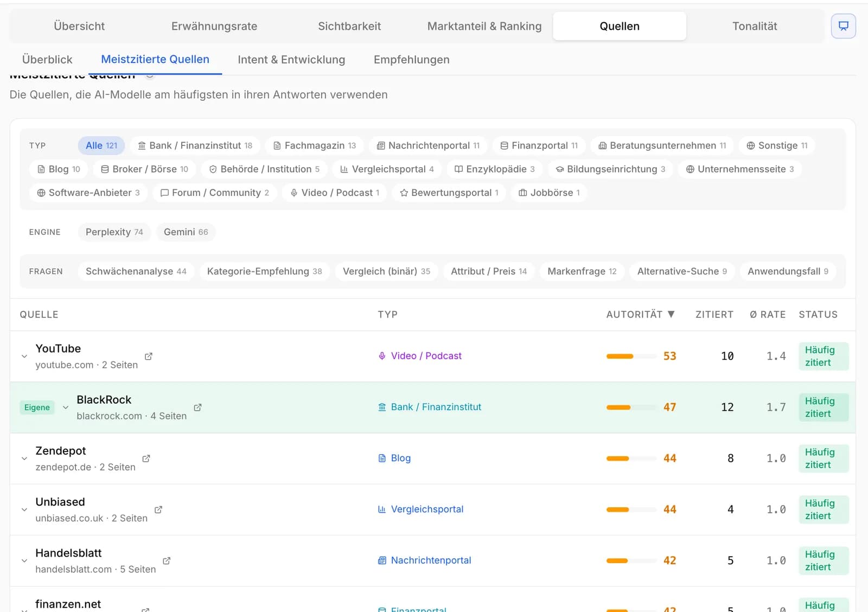This screenshot has height=612, width=868.
Task: Expand the Unbiased source row
Action: tap(24, 509)
